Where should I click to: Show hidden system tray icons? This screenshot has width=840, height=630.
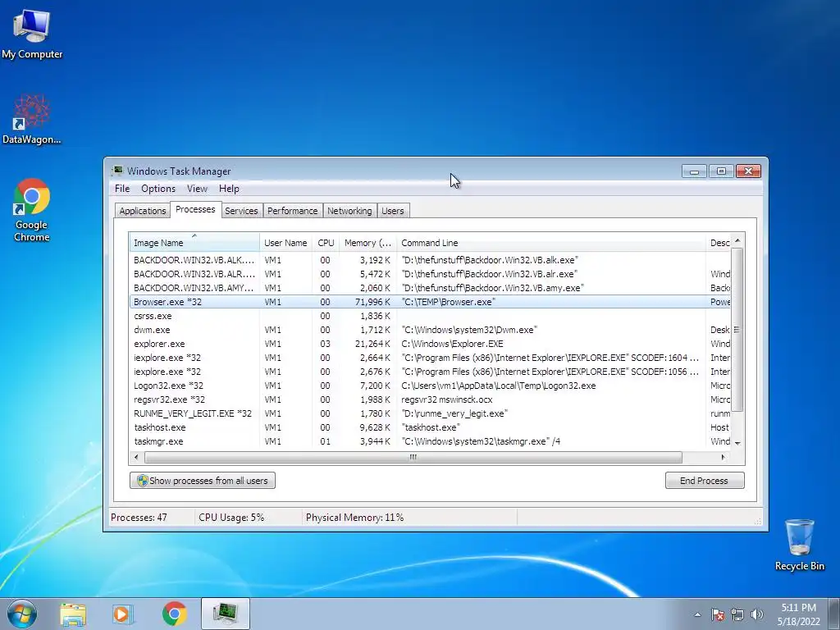coord(697,614)
